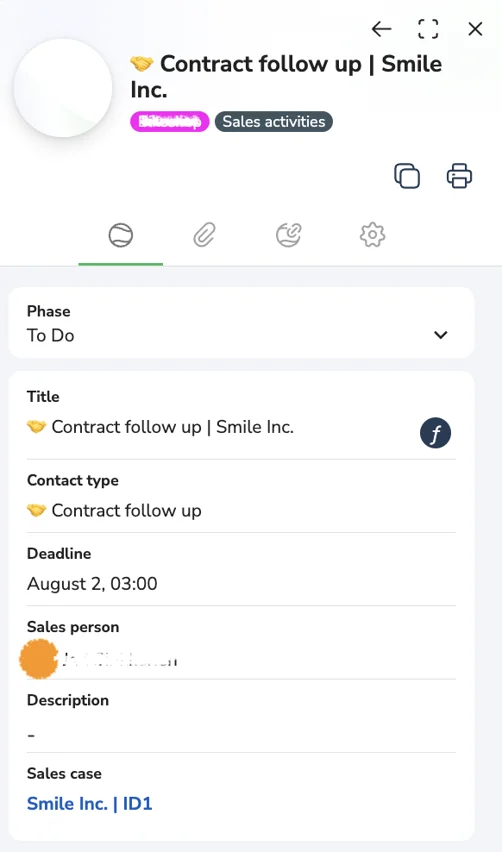Open the linked relations tab icon
The image size is (502, 852).
coord(288,236)
